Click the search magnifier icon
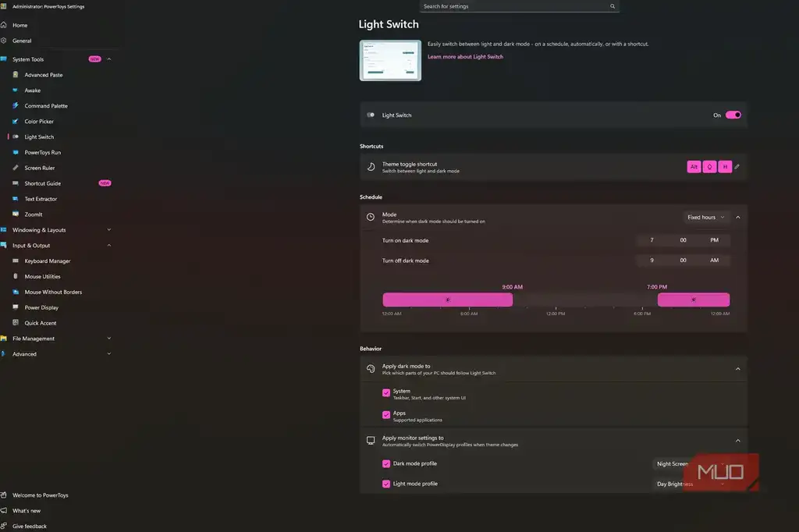 [x=613, y=6]
